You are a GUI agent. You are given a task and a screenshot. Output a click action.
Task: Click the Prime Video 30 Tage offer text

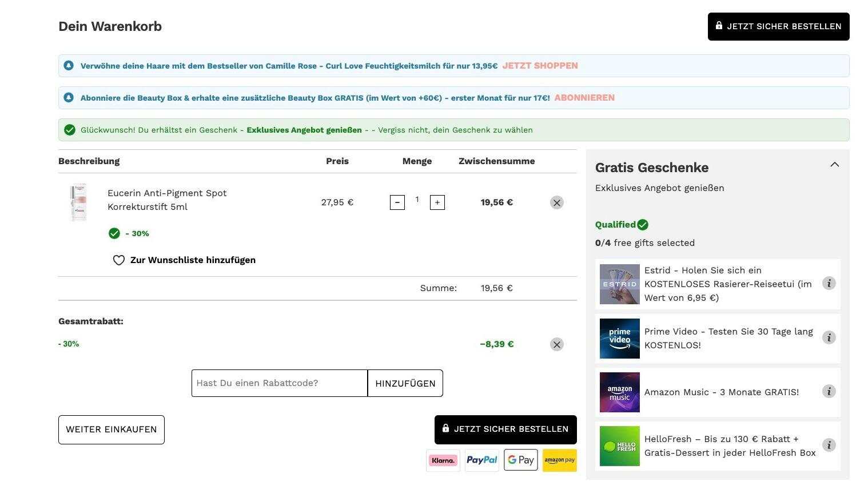pos(728,339)
